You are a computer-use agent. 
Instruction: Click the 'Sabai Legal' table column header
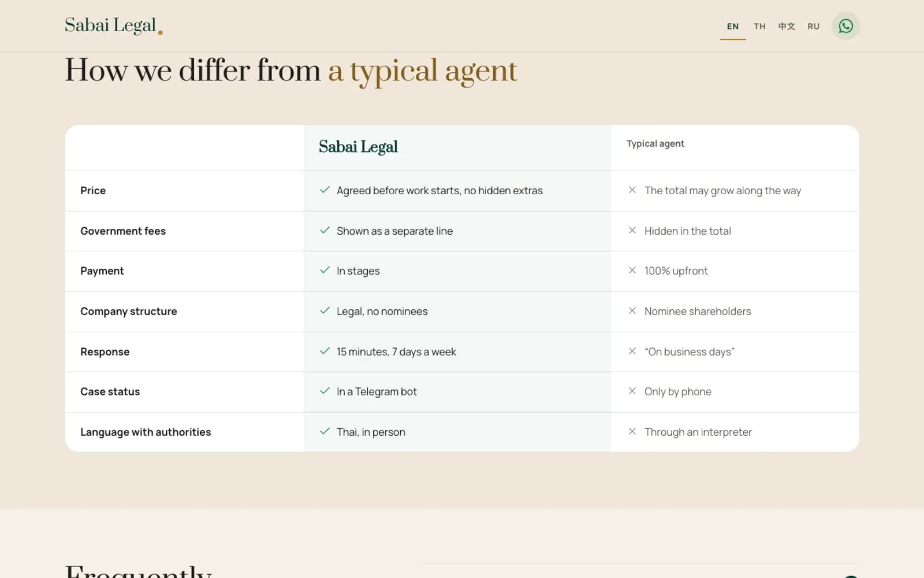[358, 147]
